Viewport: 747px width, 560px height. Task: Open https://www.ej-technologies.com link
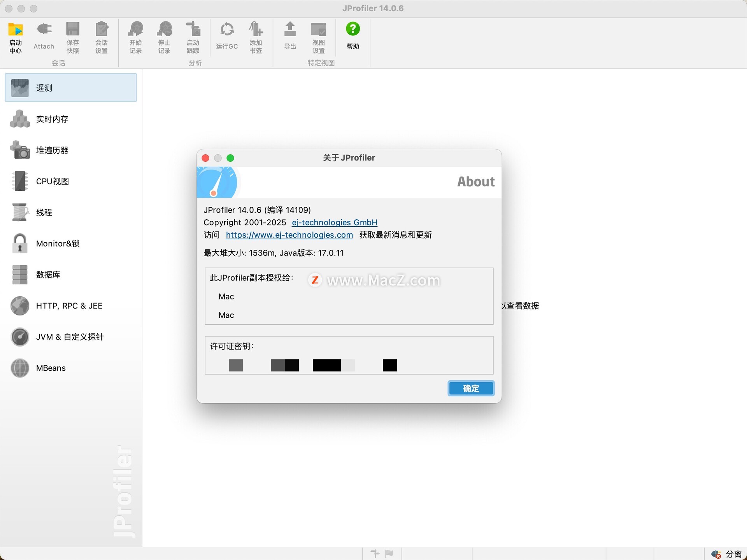pyautogui.click(x=289, y=235)
